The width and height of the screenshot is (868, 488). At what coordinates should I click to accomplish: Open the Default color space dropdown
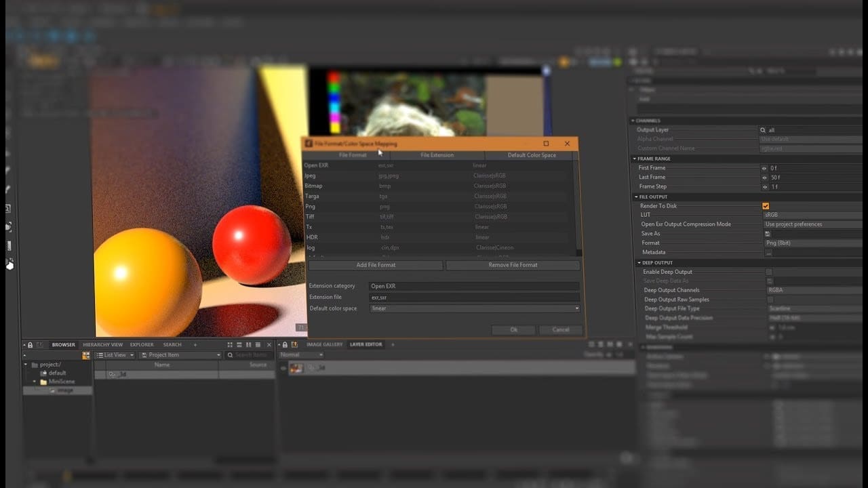point(474,308)
